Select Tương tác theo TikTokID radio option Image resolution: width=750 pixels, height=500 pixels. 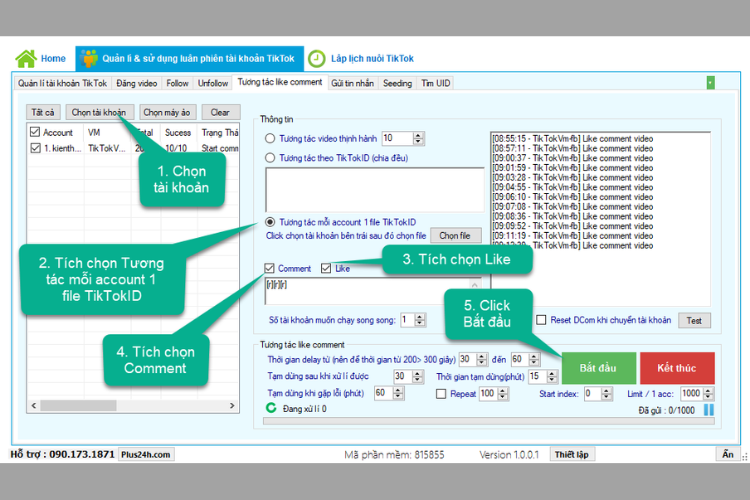click(x=270, y=157)
